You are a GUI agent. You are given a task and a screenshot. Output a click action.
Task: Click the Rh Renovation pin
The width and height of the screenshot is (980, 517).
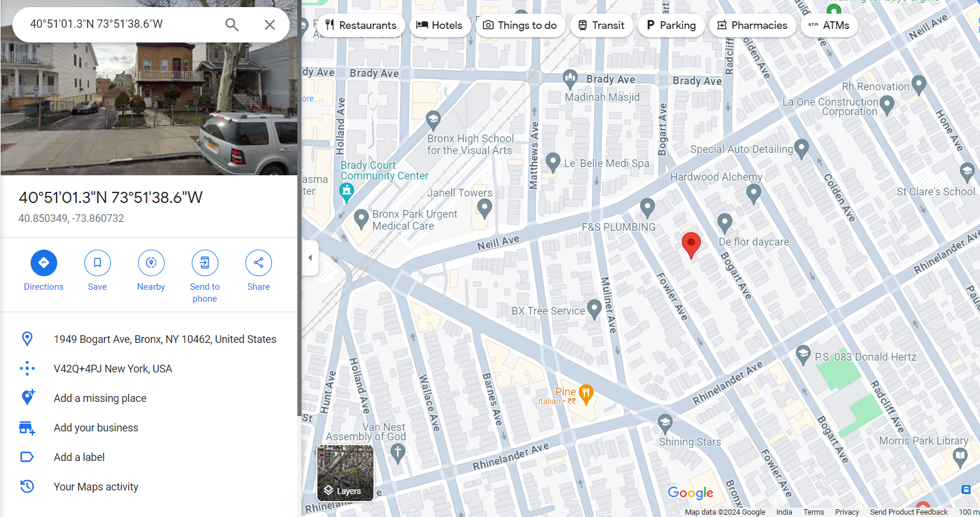click(x=919, y=85)
